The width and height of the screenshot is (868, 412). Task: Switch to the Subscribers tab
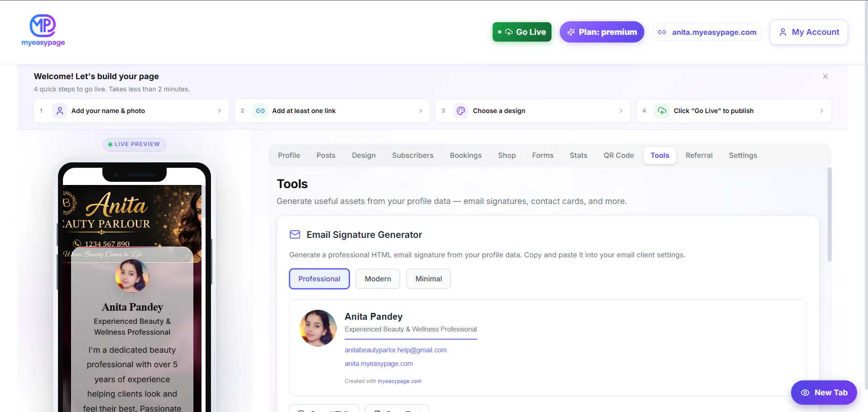(413, 156)
